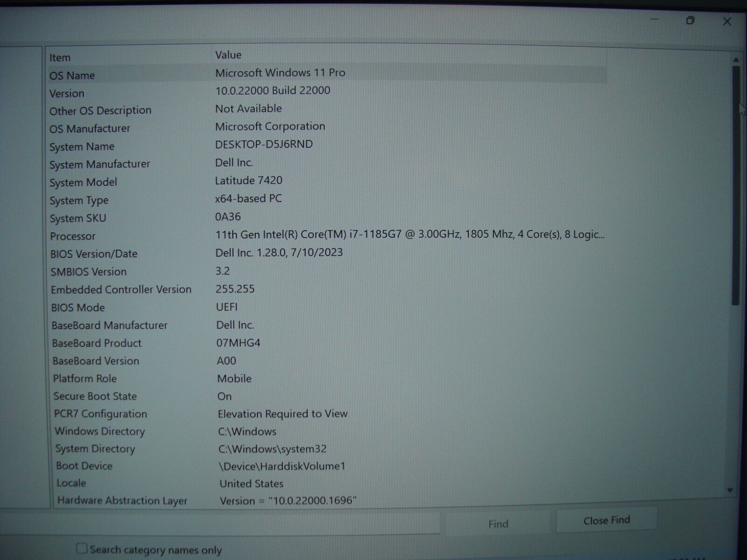Select the Version row label

pos(67,93)
